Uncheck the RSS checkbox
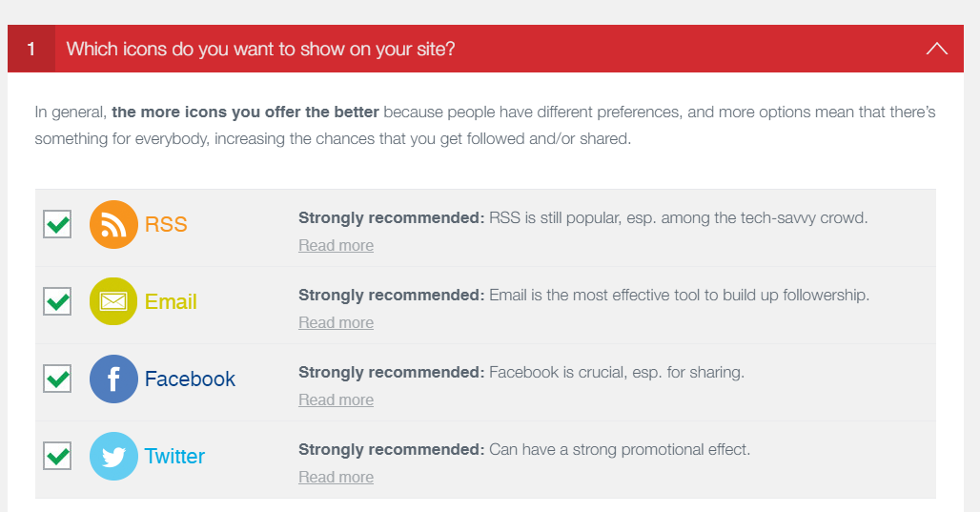 click(x=58, y=225)
